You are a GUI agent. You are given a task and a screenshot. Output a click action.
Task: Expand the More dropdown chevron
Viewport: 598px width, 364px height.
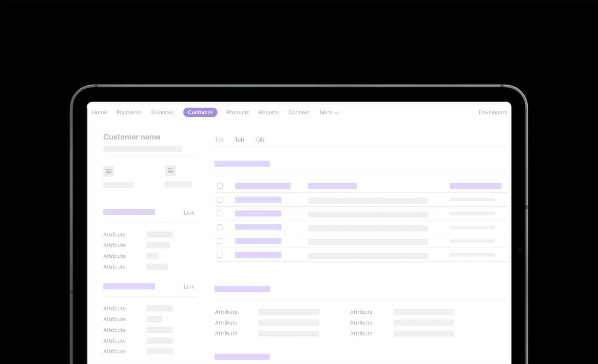(336, 113)
